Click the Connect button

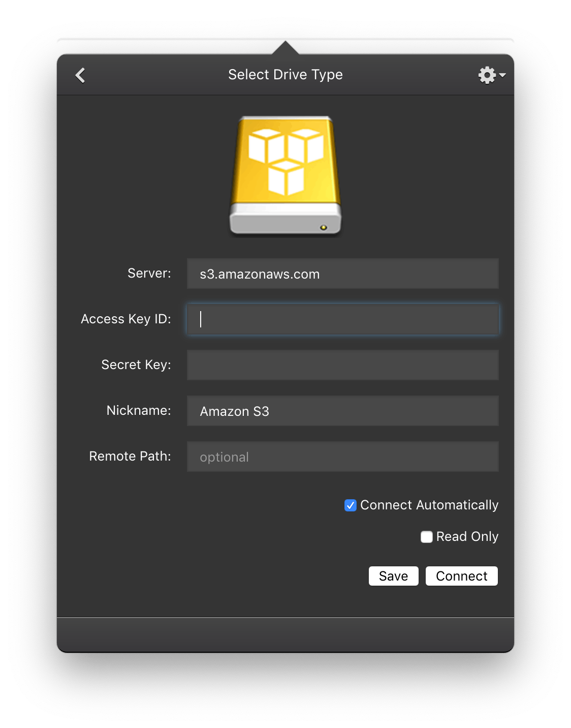[462, 576]
